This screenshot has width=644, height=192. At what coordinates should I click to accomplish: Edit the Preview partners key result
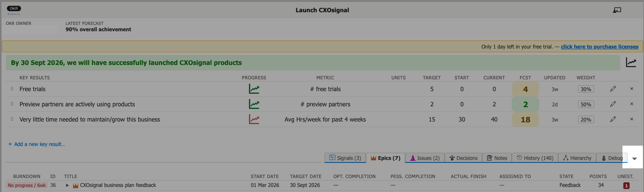coord(613,104)
